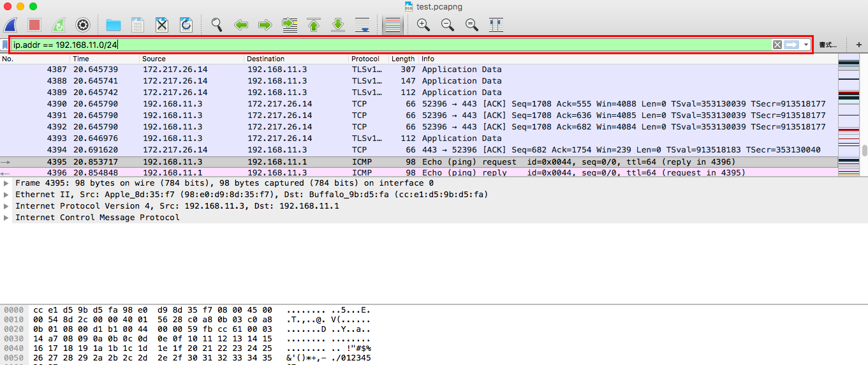This screenshot has width=868, height=365.
Task: Click the colored packet minimap strip
Action: pyautogui.click(x=848, y=115)
